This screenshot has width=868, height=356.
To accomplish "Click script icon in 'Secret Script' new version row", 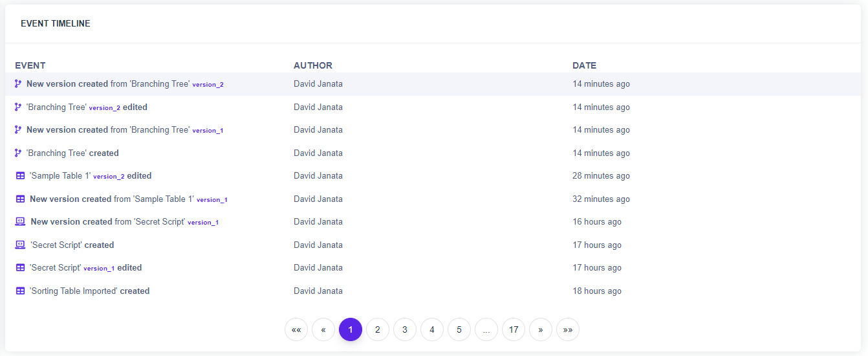I will tap(20, 222).
